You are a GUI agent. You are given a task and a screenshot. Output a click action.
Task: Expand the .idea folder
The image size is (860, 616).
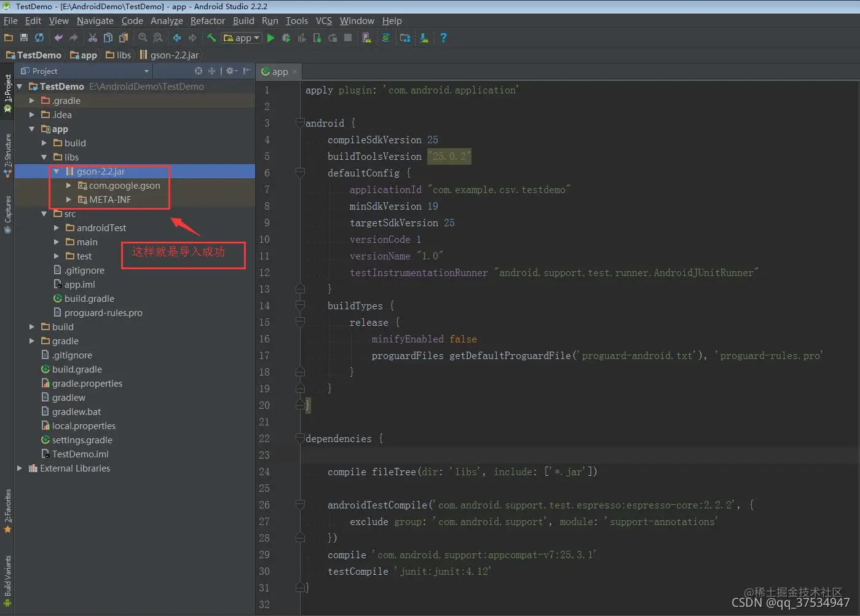coord(32,114)
